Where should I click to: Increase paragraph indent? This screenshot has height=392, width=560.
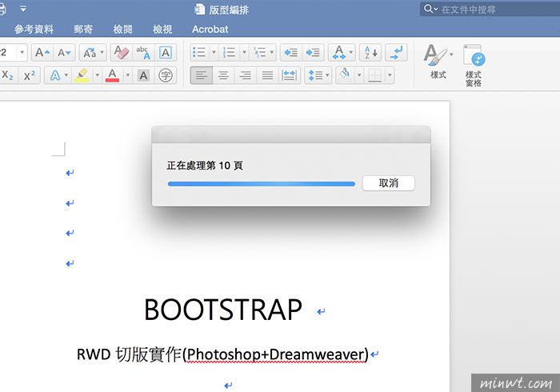314,53
